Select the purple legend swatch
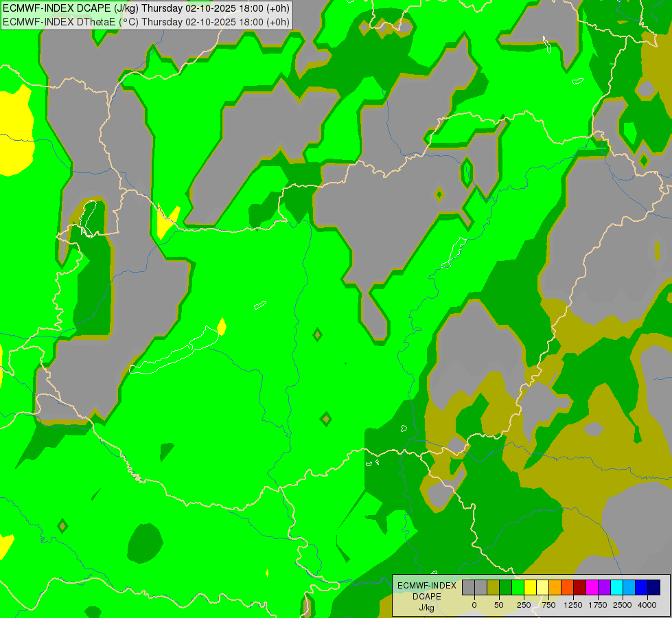Screen dimensions: 672x618 604,587
